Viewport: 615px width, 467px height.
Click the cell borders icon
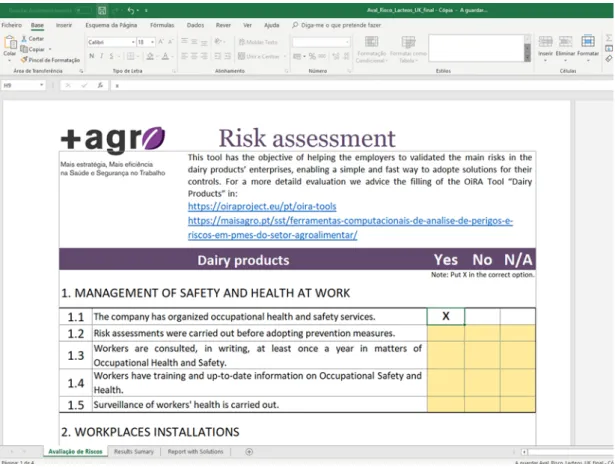pos(131,56)
